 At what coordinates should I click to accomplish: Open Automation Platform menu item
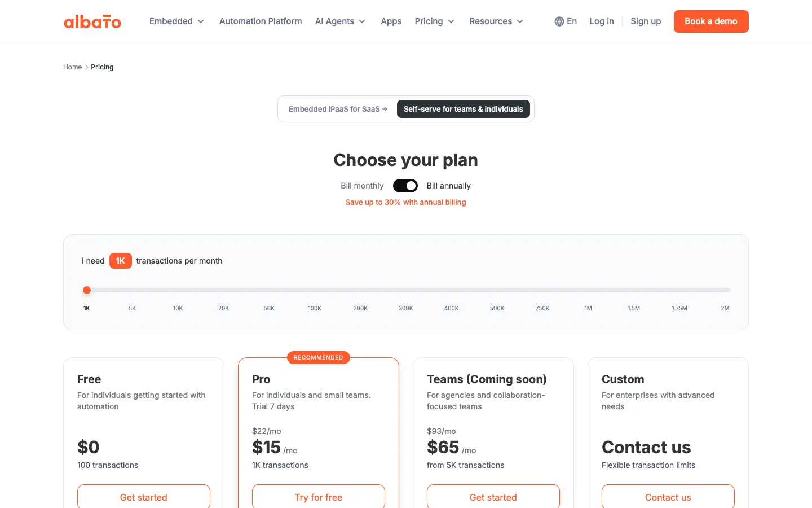(261, 21)
